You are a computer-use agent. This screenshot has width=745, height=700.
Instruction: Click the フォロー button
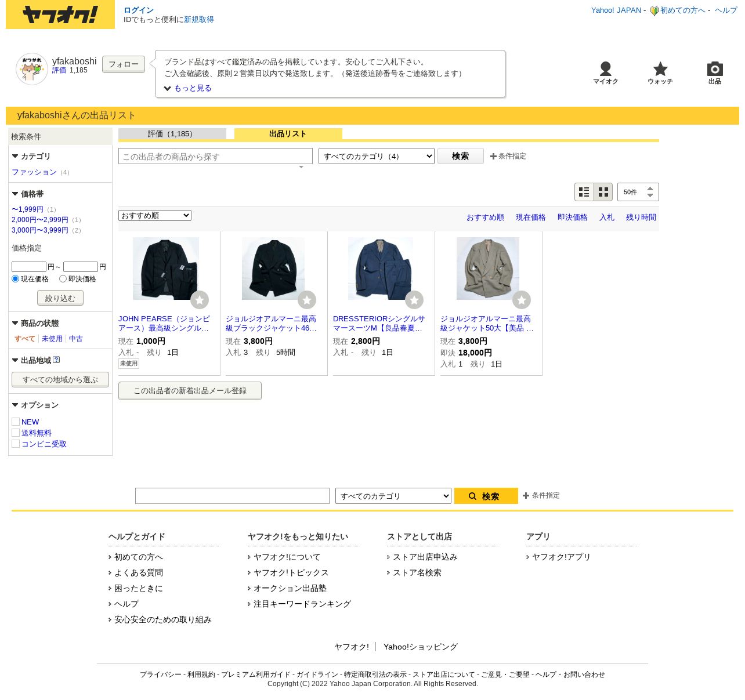click(124, 64)
